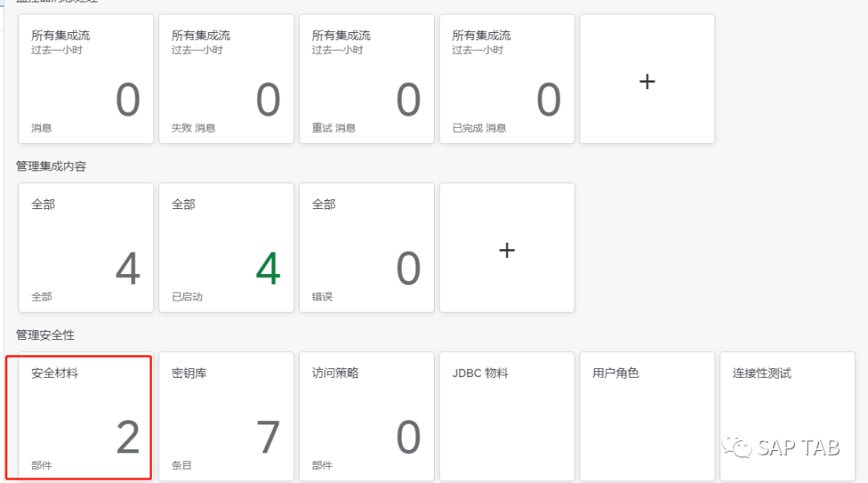The width and height of the screenshot is (868, 483).
Task: Open the 密钥库 tile
Action: tap(227, 416)
